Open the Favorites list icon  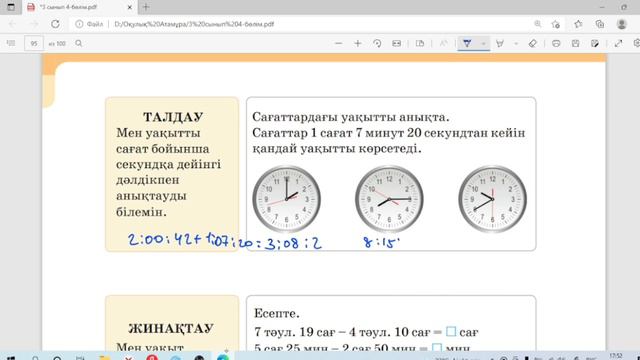(x=578, y=24)
